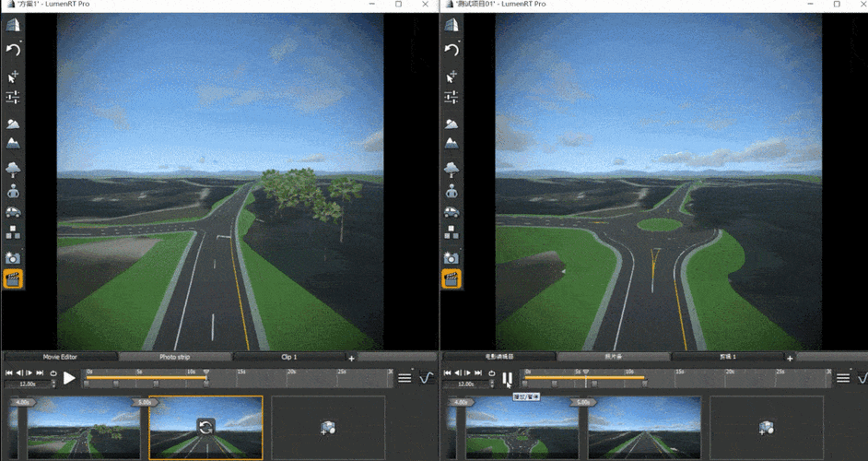Open the photo camera tool in the right window
The height and width of the screenshot is (461, 868).
[x=452, y=257]
